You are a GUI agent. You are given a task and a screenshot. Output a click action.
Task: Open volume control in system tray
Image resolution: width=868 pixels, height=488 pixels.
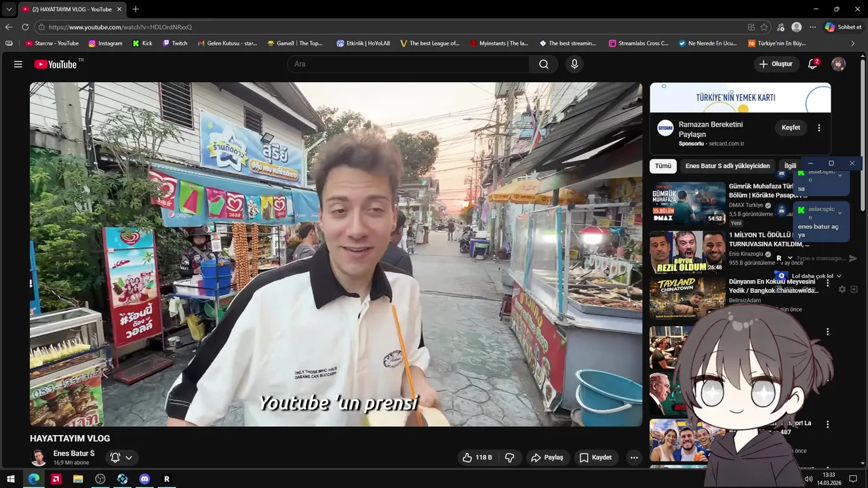[808, 479]
